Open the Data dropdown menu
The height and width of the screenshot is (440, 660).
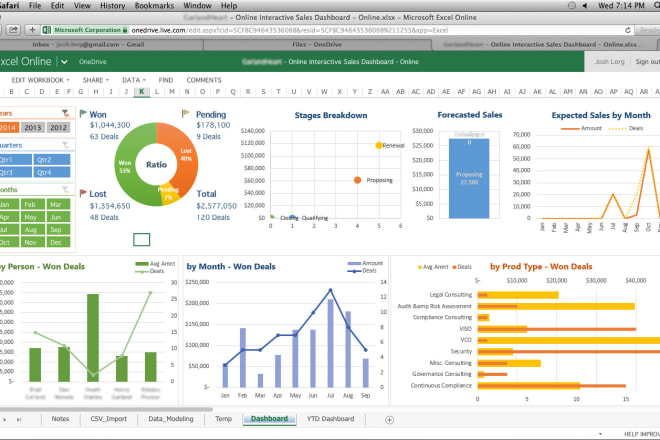click(x=133, y=80)
